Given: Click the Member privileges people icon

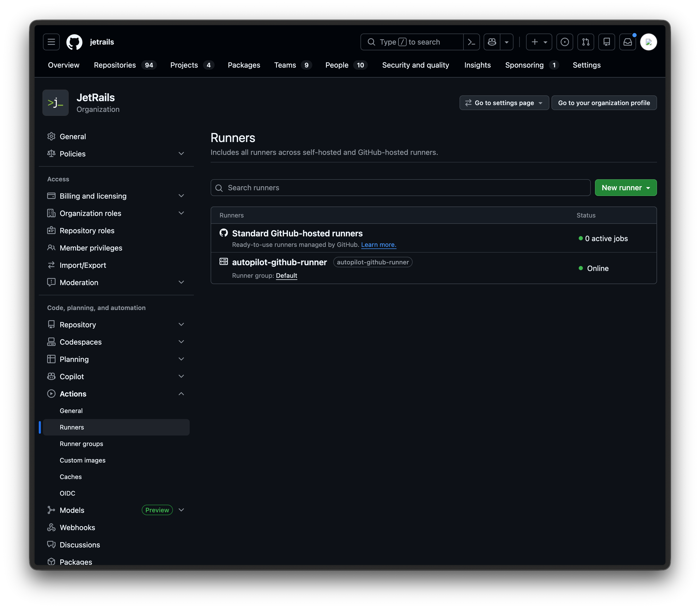Looking at the screenshot, I should tap(51, 248).
